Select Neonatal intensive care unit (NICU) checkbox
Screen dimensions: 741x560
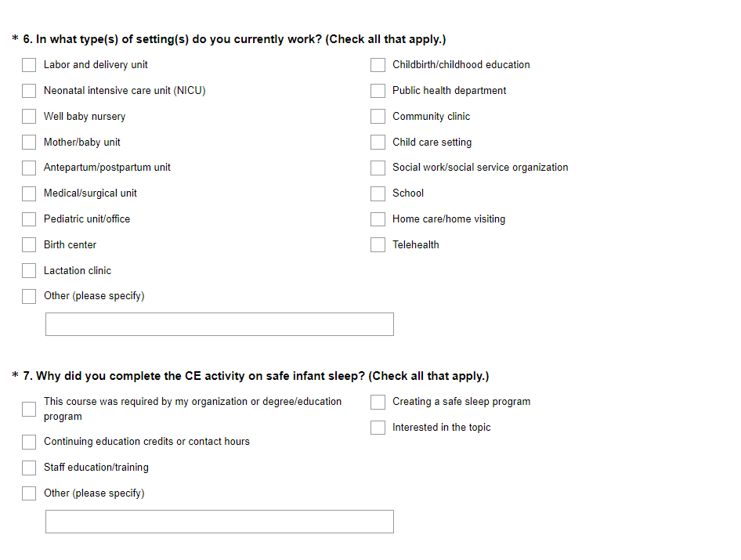pos(29,91)
